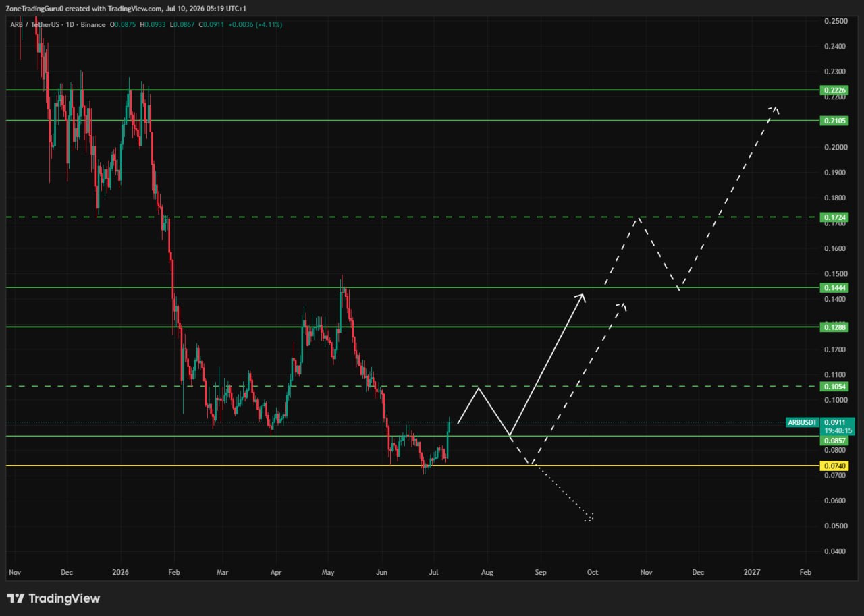Click the 0.0400 price axis tick

(834, 551)
